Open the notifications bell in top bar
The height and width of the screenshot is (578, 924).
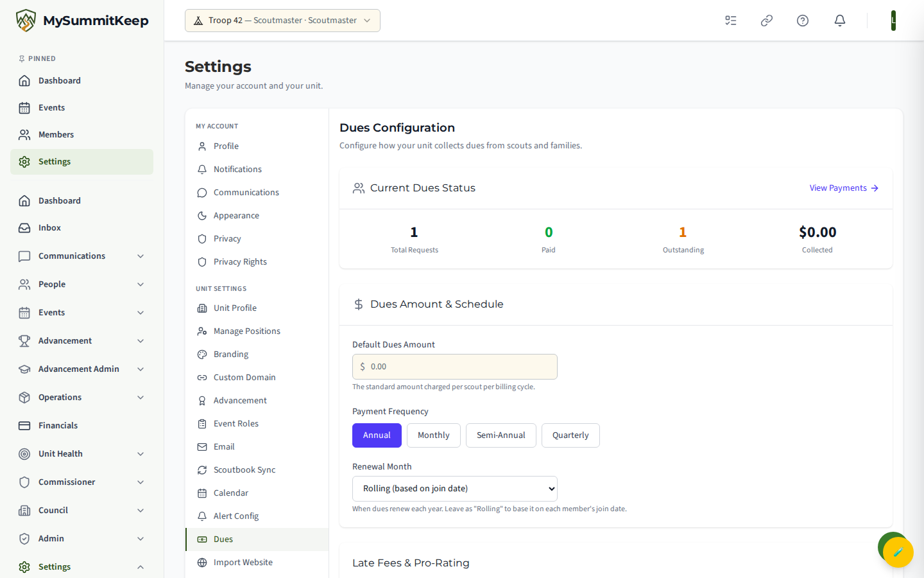coord(840,21)
